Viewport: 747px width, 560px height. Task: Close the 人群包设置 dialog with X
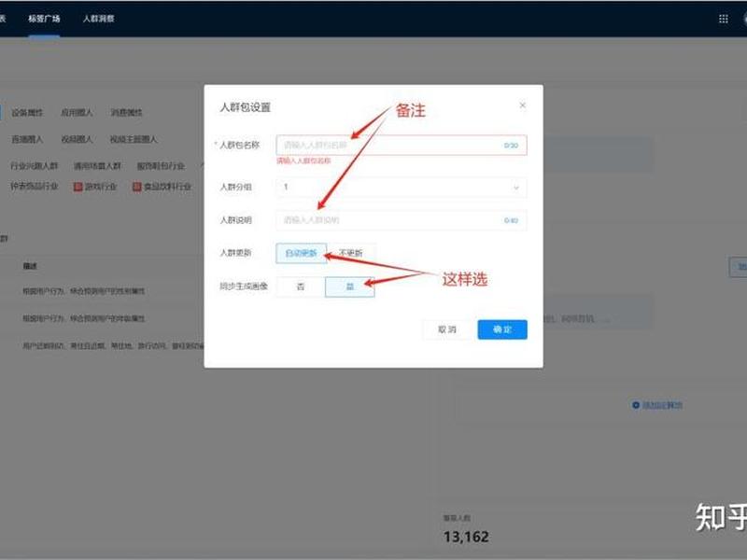coord(522,105)
